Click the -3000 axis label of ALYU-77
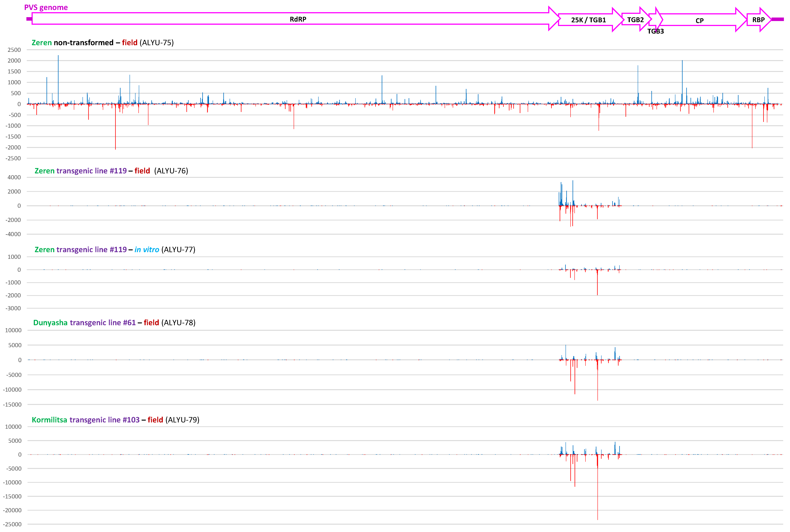Image resolution: width=790 pixels, height=532 pixels. [x=13, y=308]
